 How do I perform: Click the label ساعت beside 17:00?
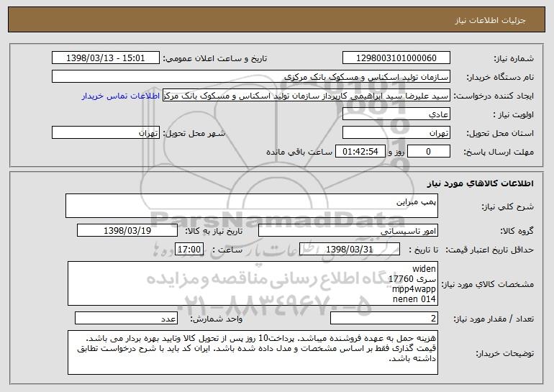coord(227,250)
